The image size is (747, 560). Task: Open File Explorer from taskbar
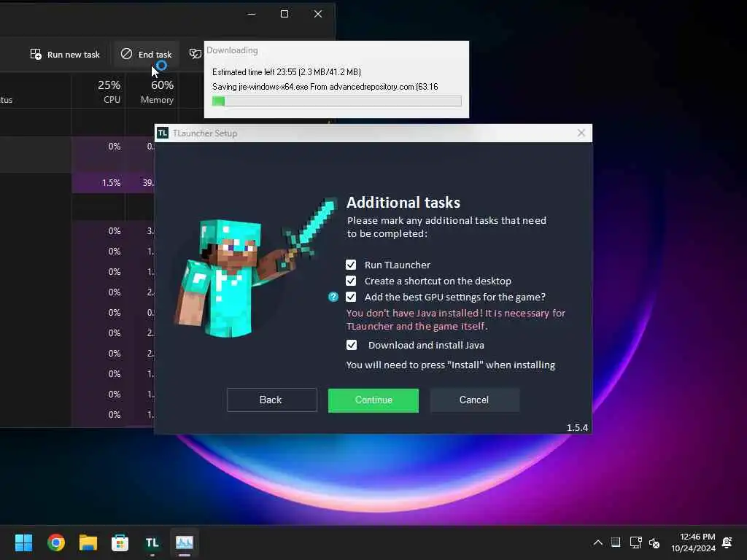[88, 542]
